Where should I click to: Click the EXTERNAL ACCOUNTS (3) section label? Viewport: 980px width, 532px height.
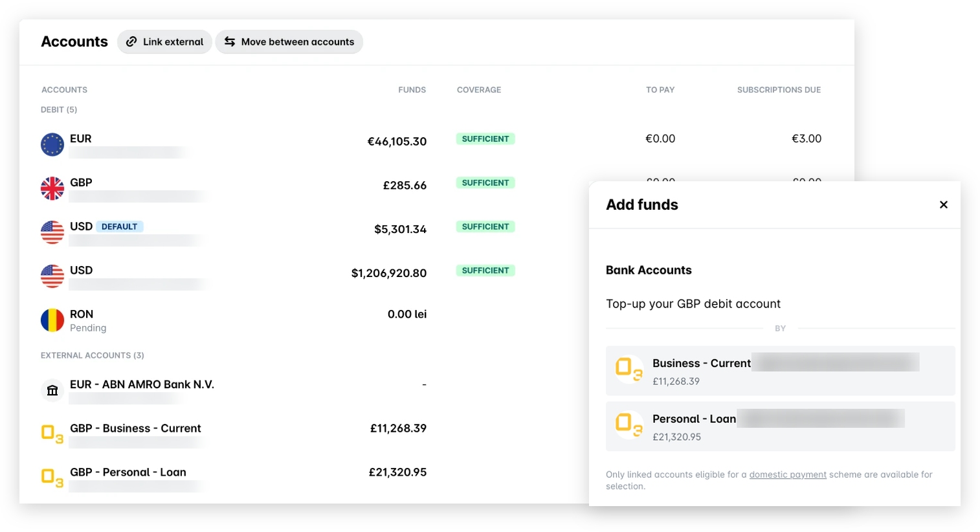click(x=93, y=355)
